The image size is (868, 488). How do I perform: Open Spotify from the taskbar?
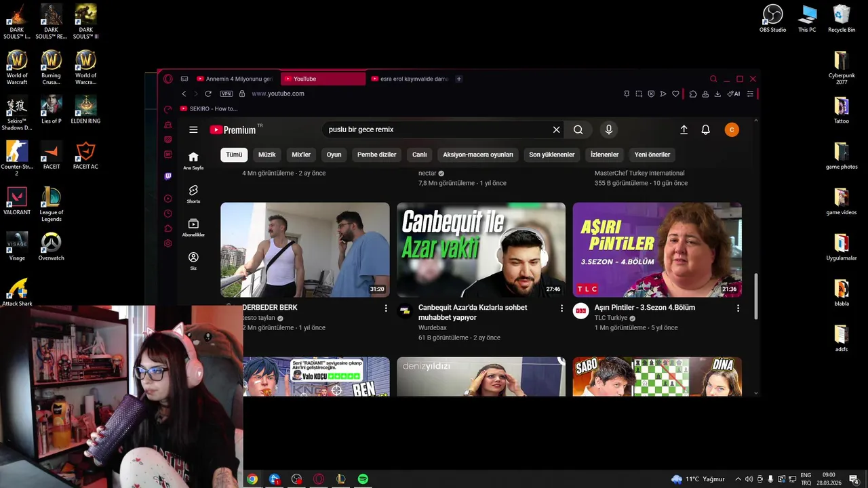point(363,479)
